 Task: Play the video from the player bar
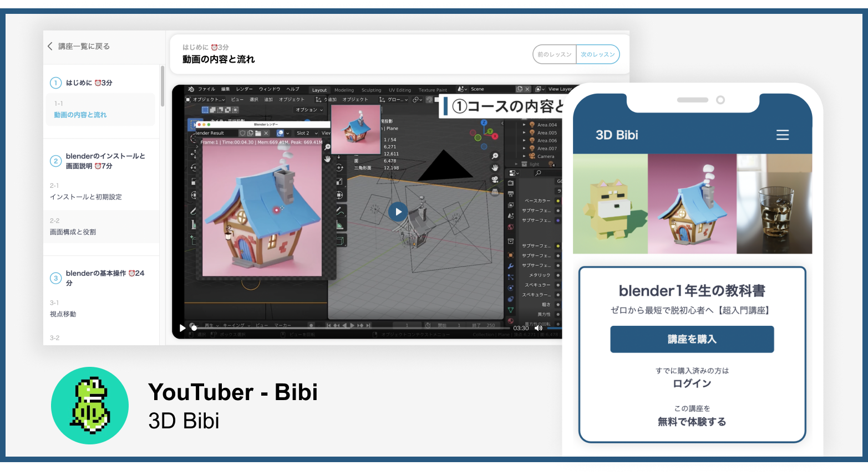click(x=182, y=328)
